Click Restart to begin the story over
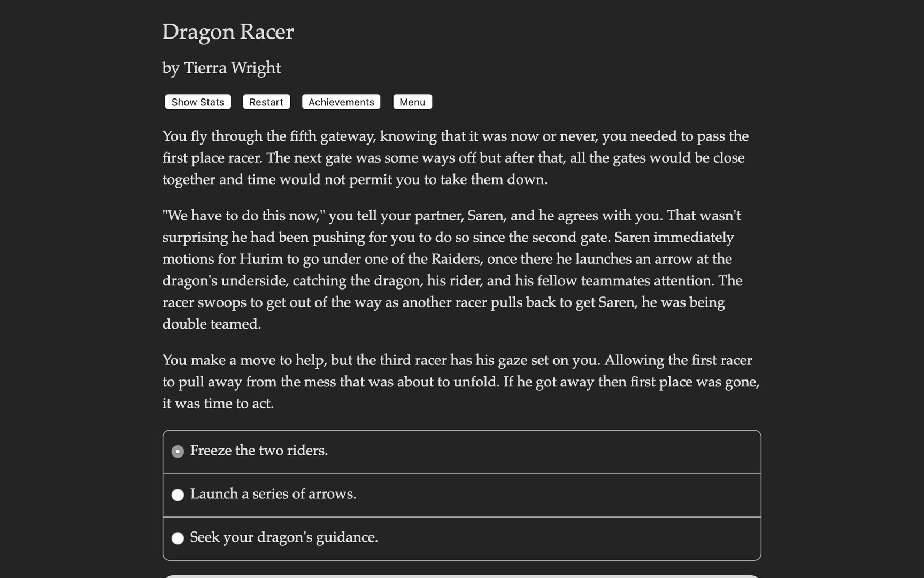 coord(266,102)
